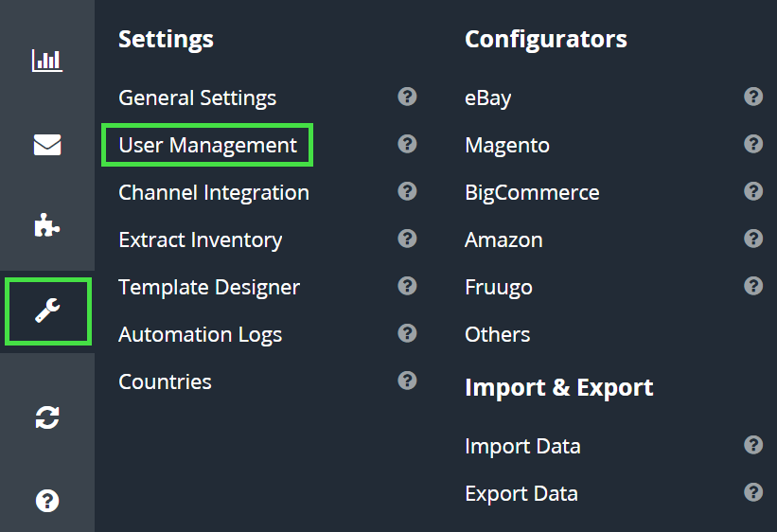Click help icon beside General Settings

coord(407,97)
